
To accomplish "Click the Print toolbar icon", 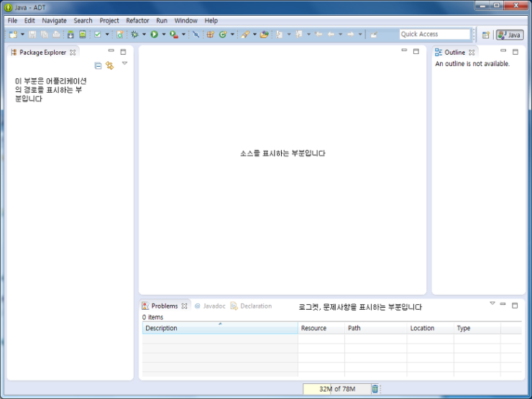I will 57,35.
